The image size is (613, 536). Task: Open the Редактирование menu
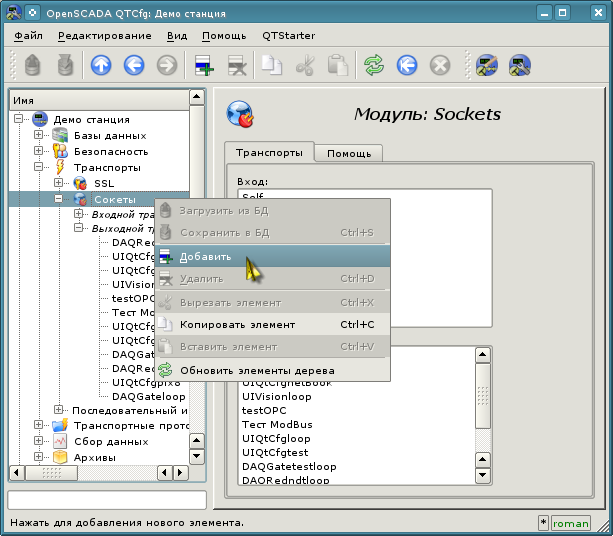click(x=104, y=35)
